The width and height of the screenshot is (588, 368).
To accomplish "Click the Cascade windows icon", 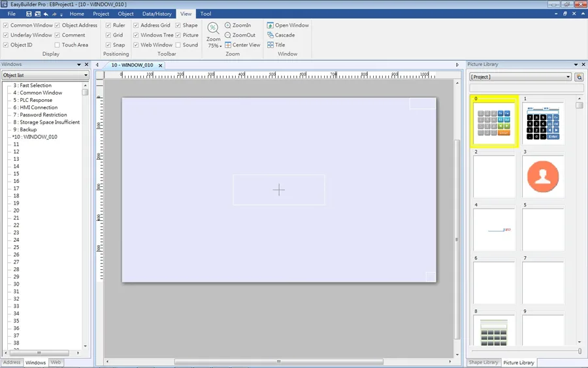I will (x=270, y=35).
